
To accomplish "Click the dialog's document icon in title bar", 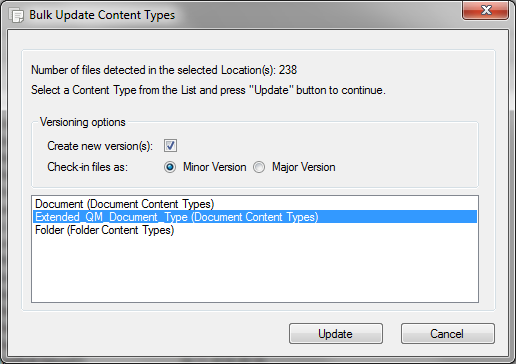I will pos(17,15).
